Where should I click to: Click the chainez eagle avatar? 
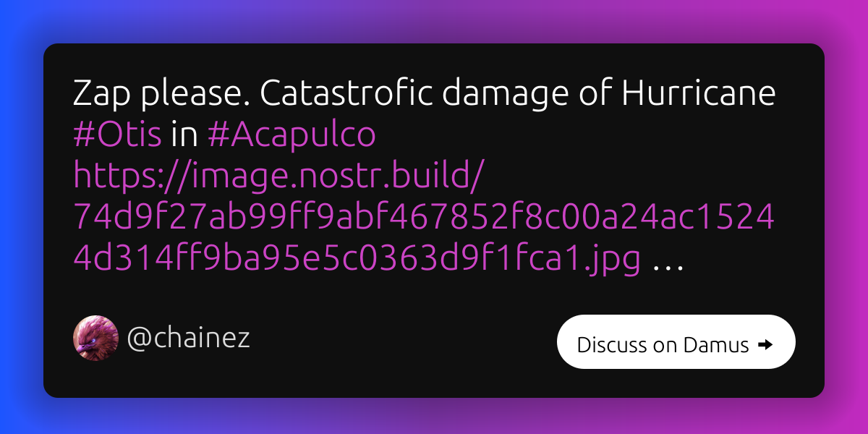tap(95, 338)
